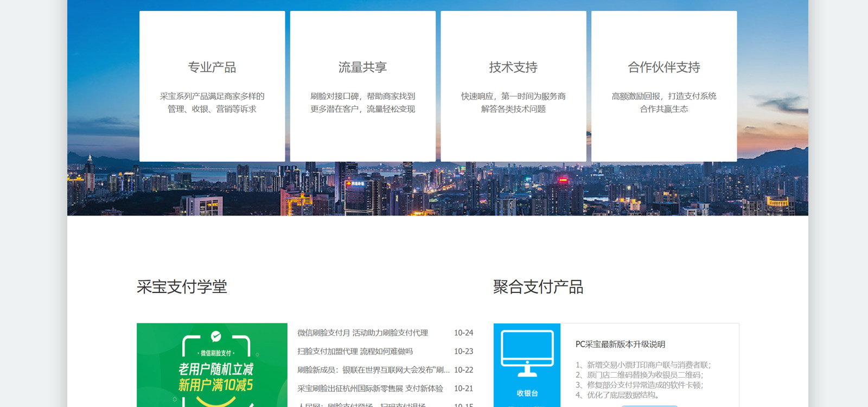Click the 老用户随机立减 banner text
This screenshot has height=407, width=868.
coord(216,370)
